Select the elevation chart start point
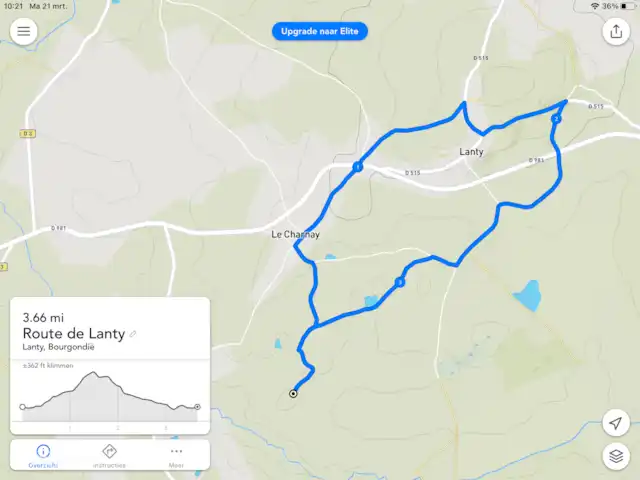This screenshot has width=640, height=480. [x=22, y=407]
